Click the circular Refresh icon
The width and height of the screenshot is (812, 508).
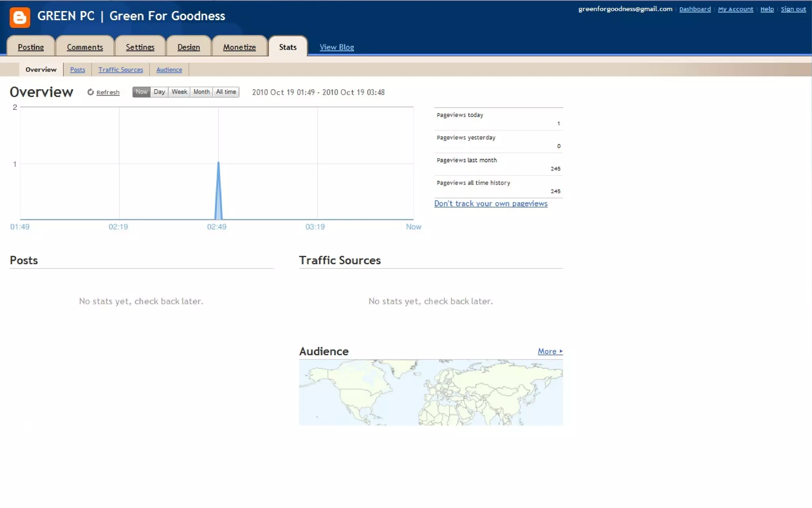coord(90,92)
